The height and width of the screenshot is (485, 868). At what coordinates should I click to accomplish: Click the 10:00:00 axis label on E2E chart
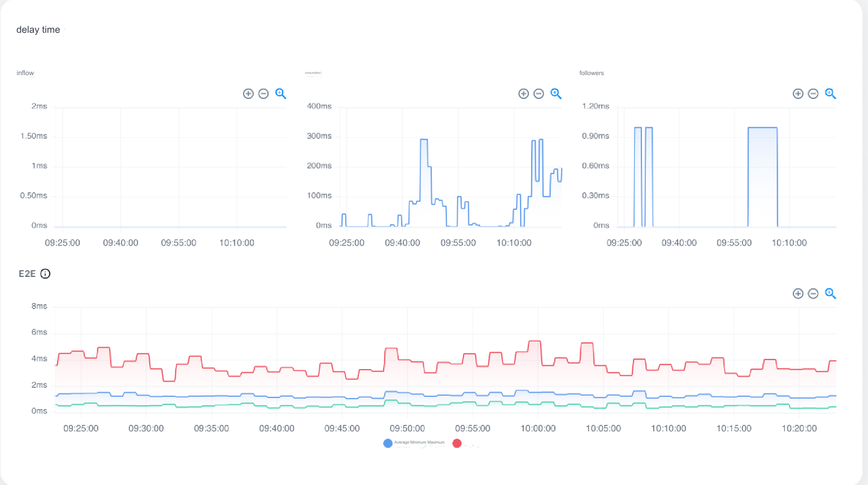tap(538, 428)
